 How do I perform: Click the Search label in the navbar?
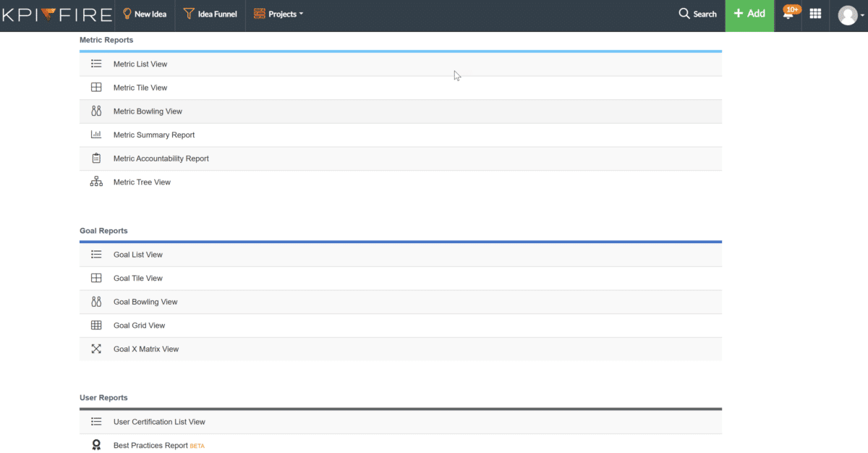[705, 14]
